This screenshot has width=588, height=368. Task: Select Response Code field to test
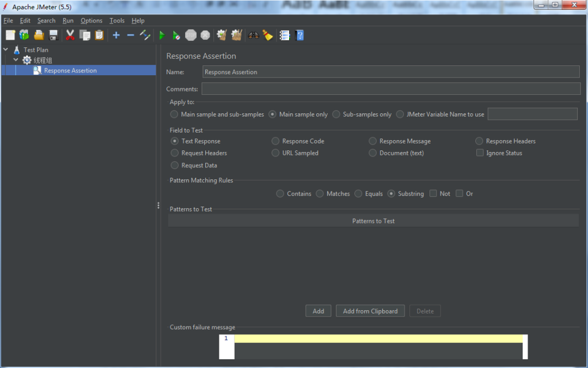coord(275,141)
